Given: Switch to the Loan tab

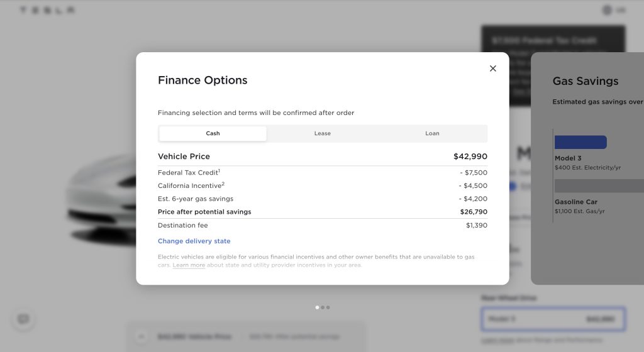Looking at the screenshot, I should point(432,133).
